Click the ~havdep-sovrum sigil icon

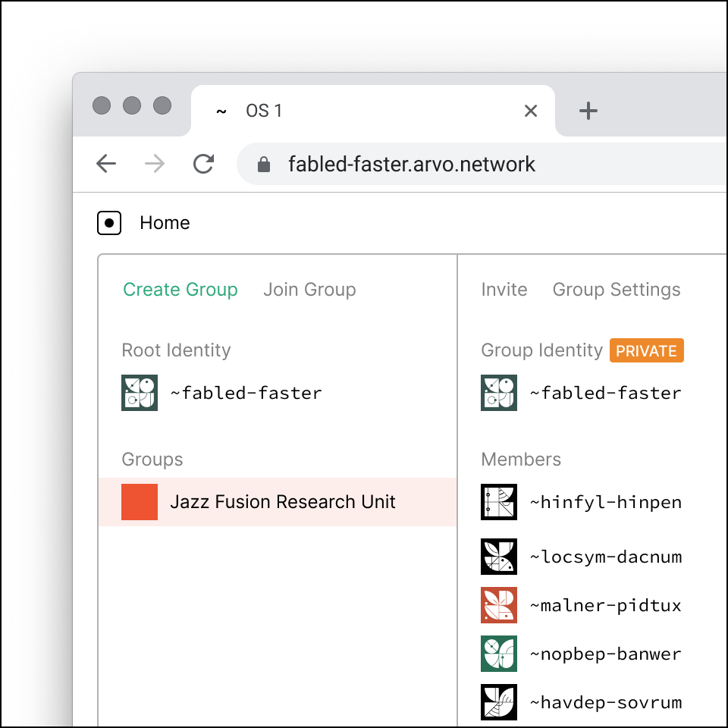pyautogui.click(x=499, y=702)
